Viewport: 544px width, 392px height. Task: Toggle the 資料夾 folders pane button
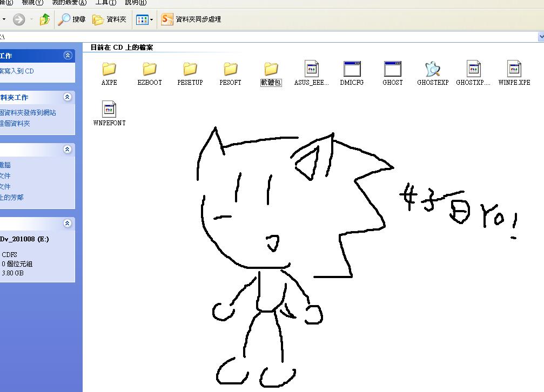tap(110, 19)
